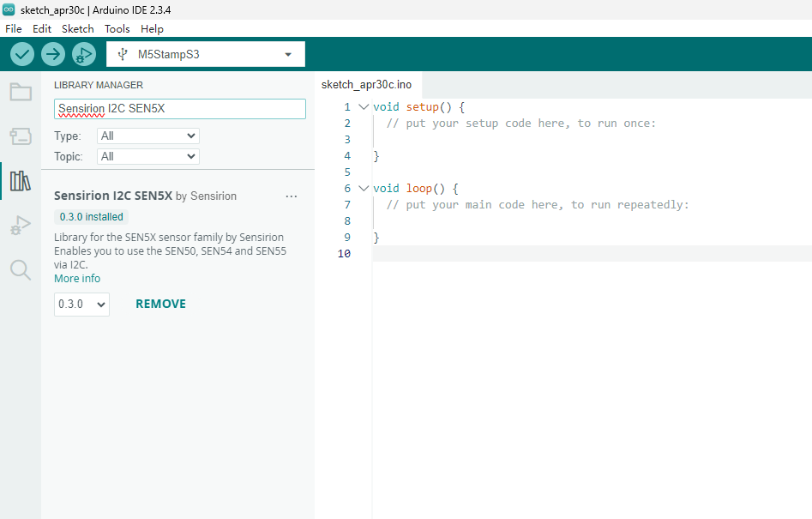The height and width of the screenshot is (519, 812).
Task: Click the Verify checkmark button
Action: point(22,54)
